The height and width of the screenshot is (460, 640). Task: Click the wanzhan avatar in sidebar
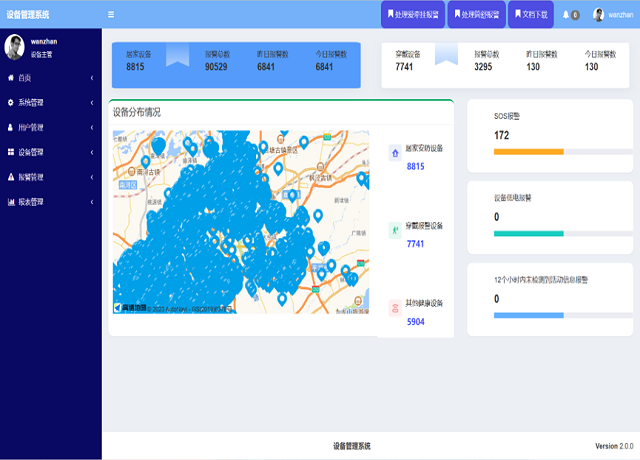(15, 47)
